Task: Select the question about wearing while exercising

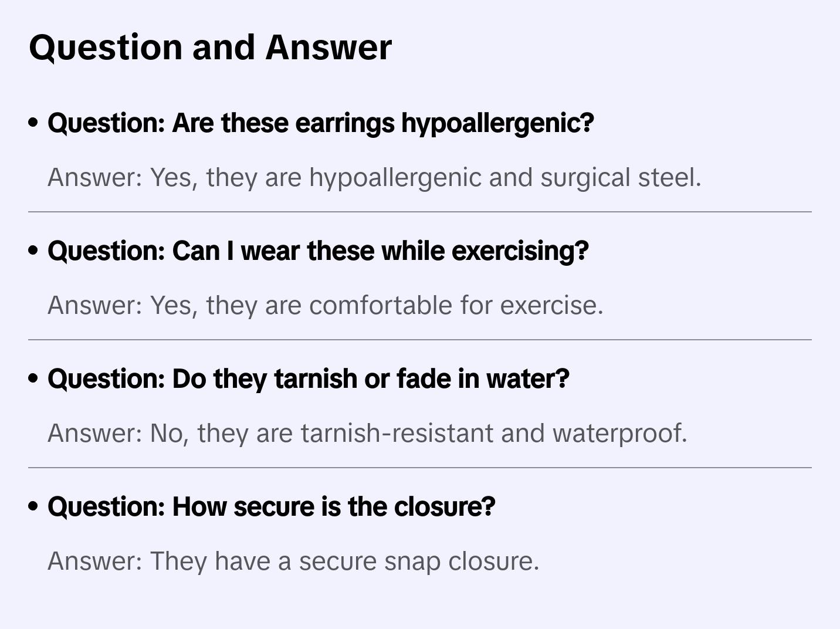Action: (x=317, y=251)
